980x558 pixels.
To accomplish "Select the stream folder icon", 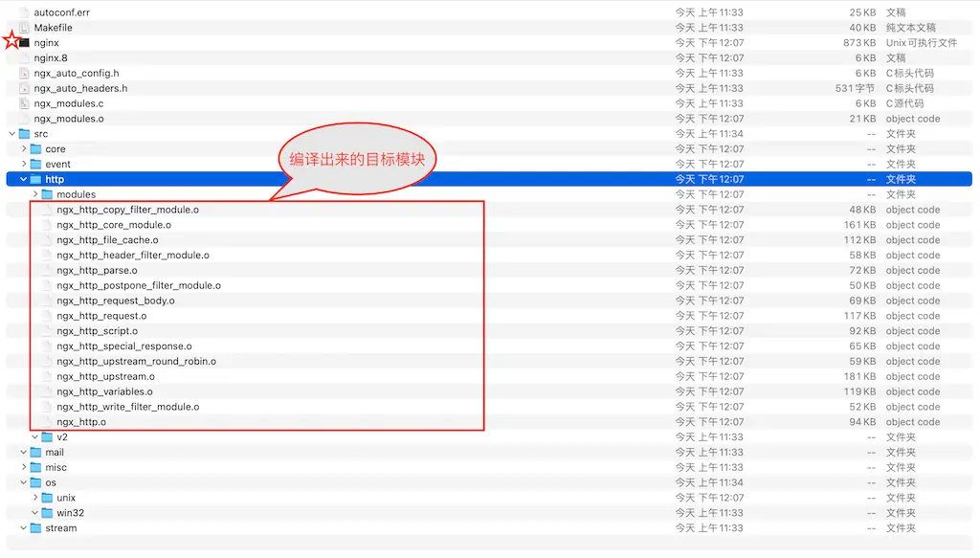I will (36, 528).
